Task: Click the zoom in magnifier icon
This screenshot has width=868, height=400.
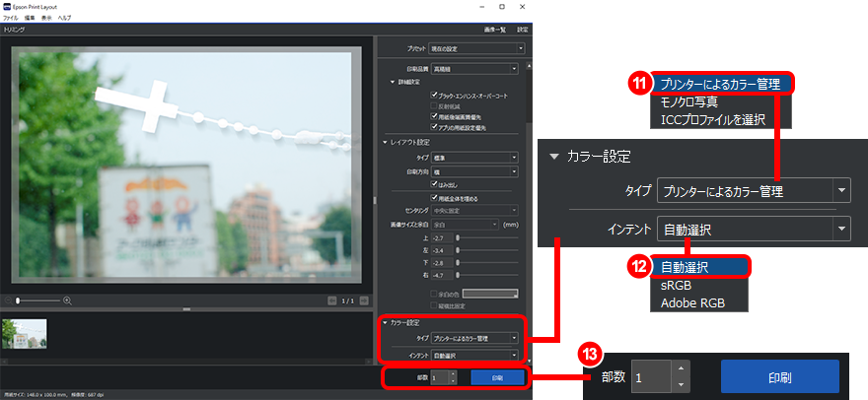Action: (67, 300)
